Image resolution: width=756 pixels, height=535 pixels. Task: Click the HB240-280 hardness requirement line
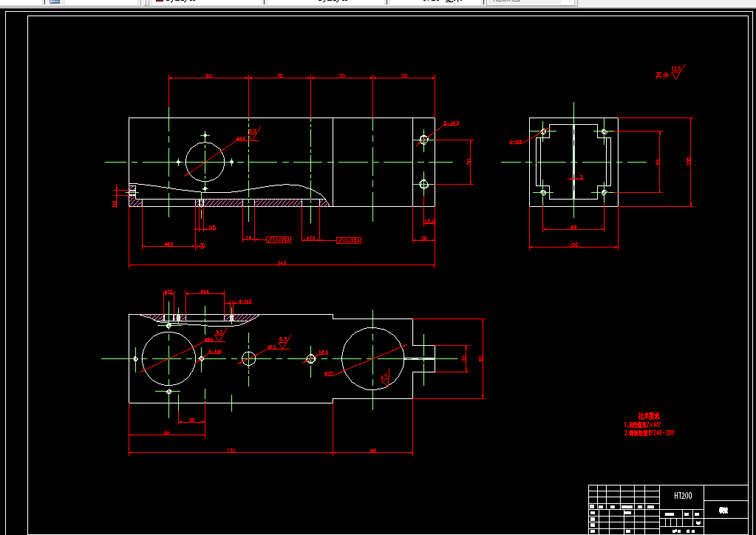(650, 433)
